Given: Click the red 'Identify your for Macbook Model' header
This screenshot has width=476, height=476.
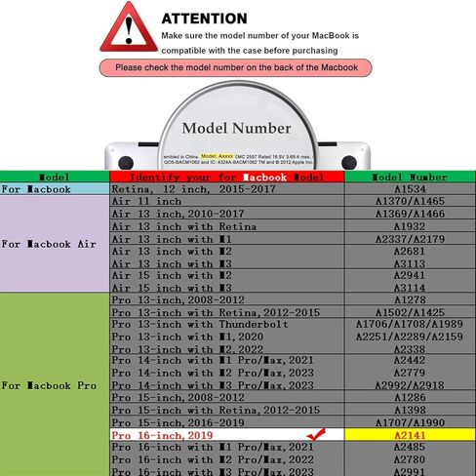Looking at the screenshot, I should pos(227,177).
